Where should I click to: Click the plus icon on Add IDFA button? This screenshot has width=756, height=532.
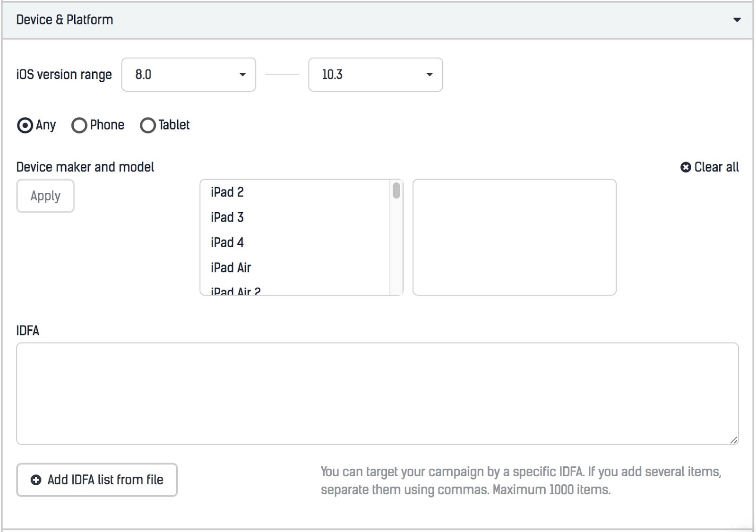36,480
